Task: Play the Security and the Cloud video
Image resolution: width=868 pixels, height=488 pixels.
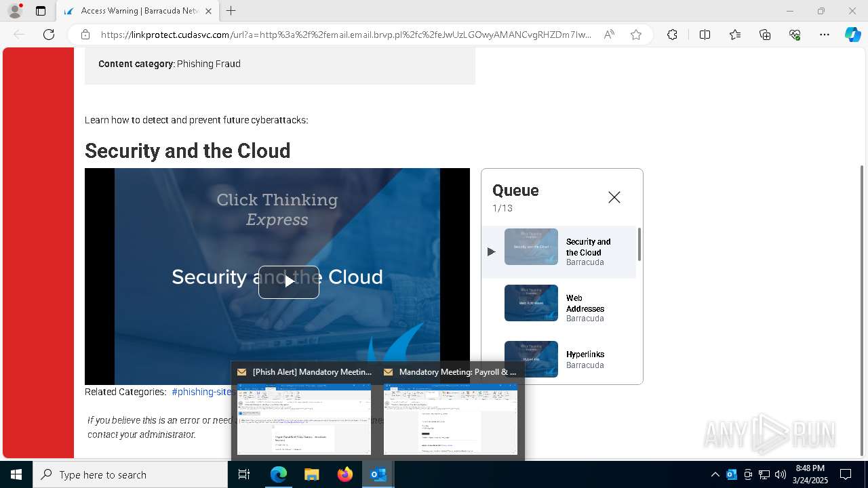Action: coord(289,282)
